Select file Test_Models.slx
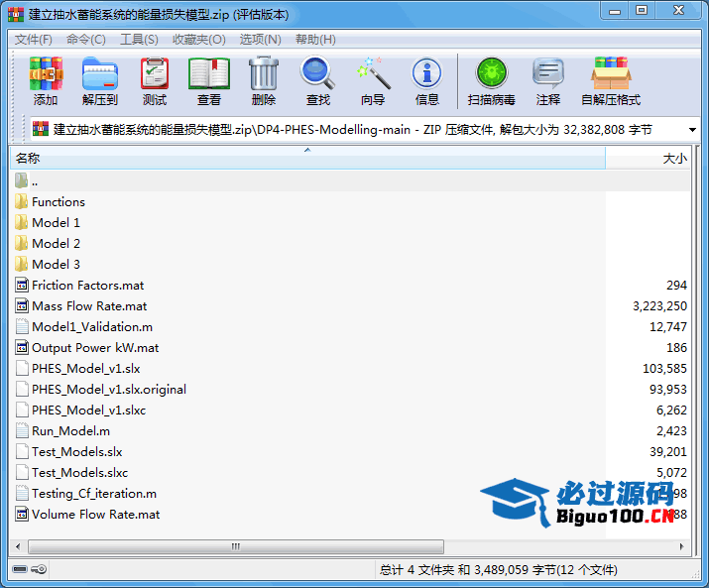The height and width of the screenshot is (588, 709). click(77, 451)
